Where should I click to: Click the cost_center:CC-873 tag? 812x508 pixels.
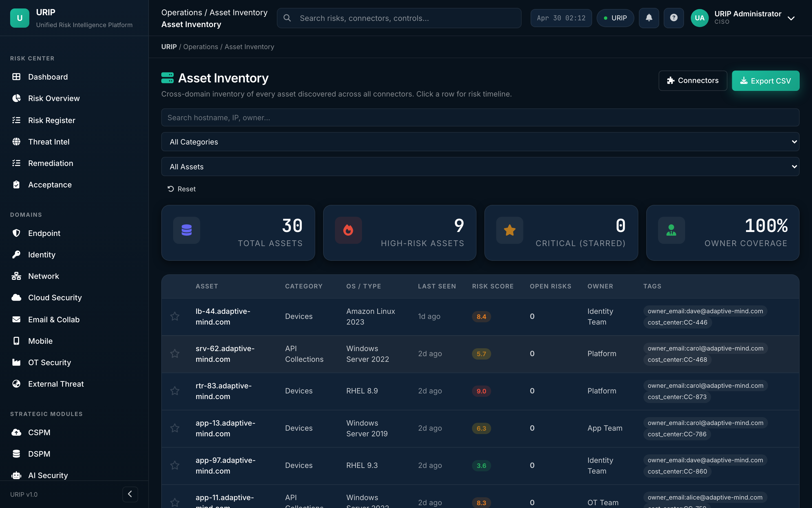677,397
